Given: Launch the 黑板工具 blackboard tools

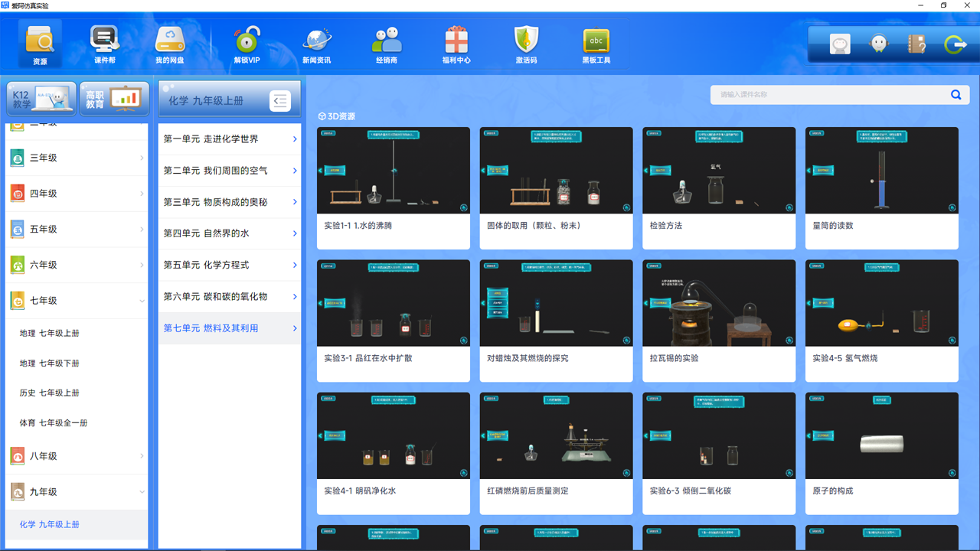Looking at the screenshot, I should 596,44.
